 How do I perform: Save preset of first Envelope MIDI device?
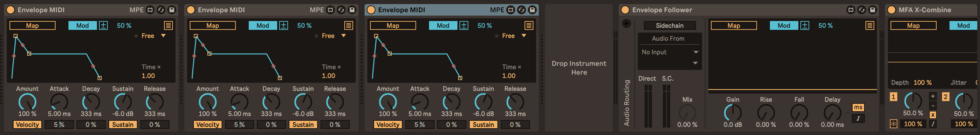tap(171, 10)
